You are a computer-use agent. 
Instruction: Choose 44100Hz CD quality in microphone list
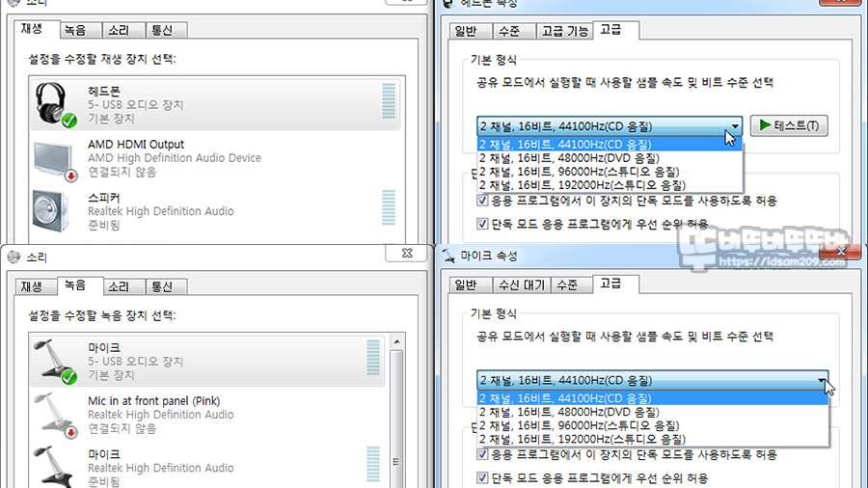[653, 398]
